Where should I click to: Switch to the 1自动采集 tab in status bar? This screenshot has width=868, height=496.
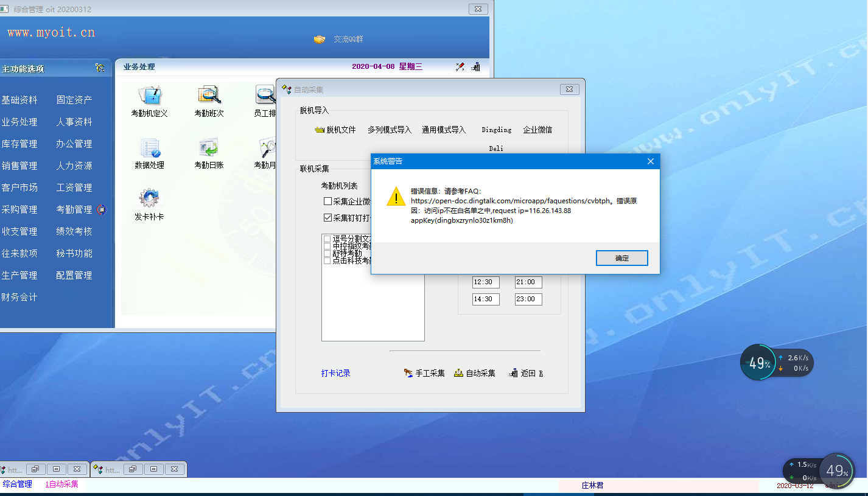click(x=62, y=484)
